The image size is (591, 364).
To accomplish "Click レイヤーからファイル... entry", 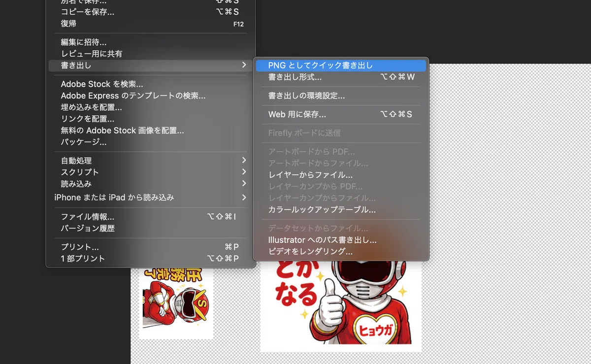I will click(341, 175).
